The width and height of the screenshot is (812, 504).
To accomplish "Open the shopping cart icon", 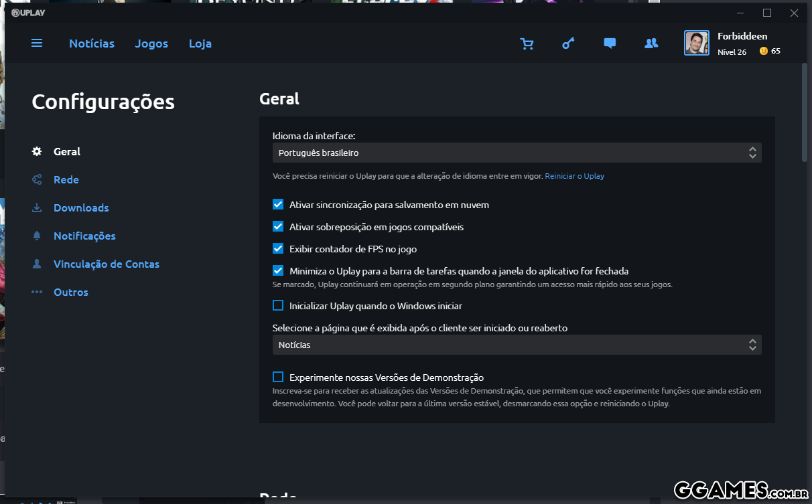I will (x=527, y=44).
